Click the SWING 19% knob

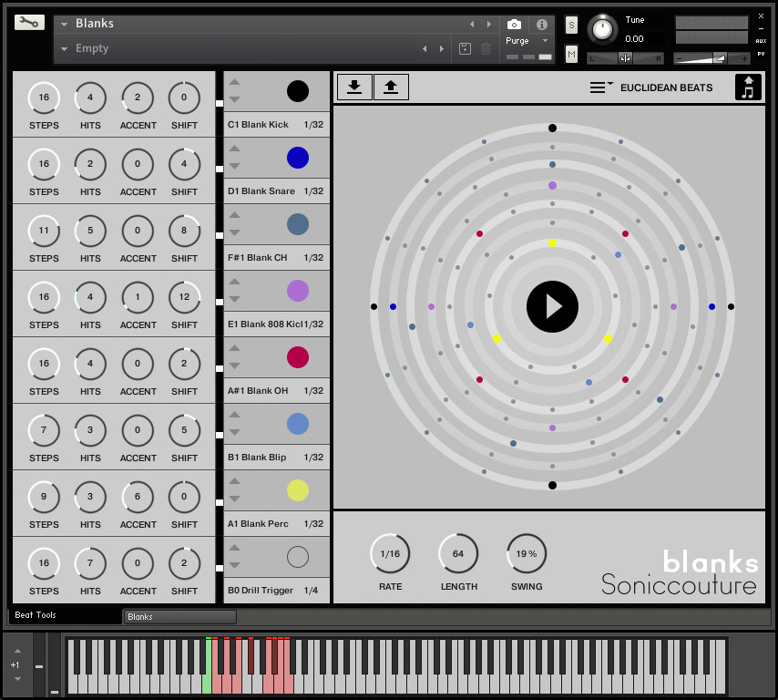click(x=526, y=553)
